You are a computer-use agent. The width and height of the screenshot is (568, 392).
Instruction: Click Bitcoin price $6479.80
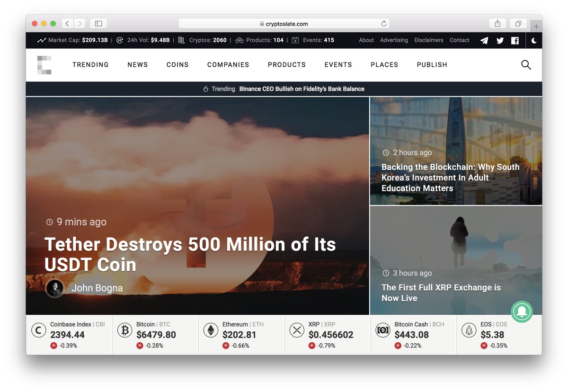point(156,335)
